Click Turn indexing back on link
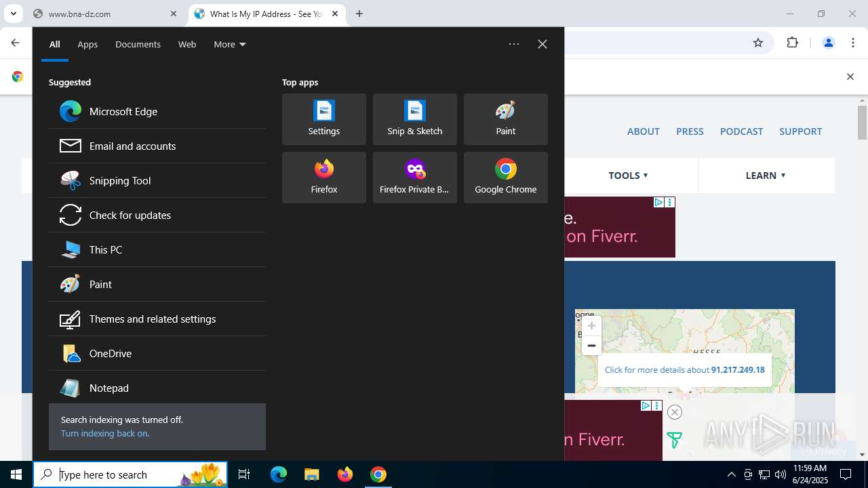This screenshot has height=488, width=868. 105,433
